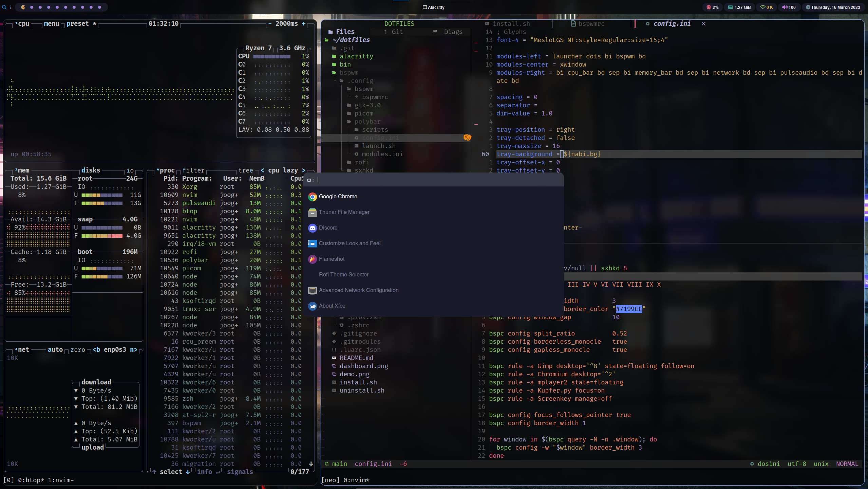Open Customize Look and Feel from the launcher
868x489 pixels.
coord(350,243)
